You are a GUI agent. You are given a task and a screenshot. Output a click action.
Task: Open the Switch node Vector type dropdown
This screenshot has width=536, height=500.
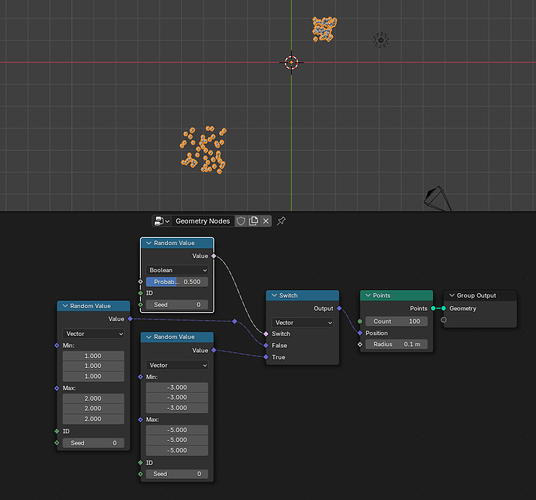(303, 322)
